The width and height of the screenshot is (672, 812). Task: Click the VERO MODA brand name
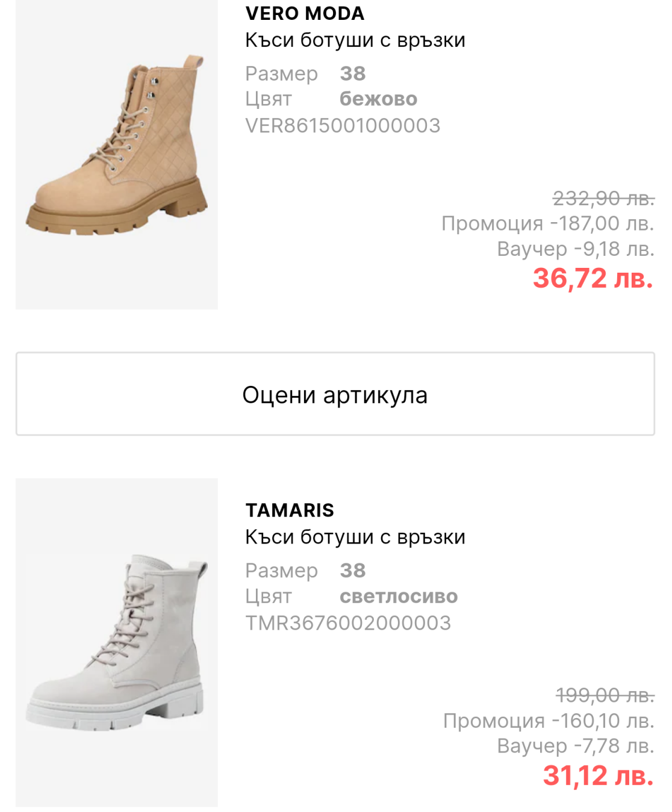(305, 13)
